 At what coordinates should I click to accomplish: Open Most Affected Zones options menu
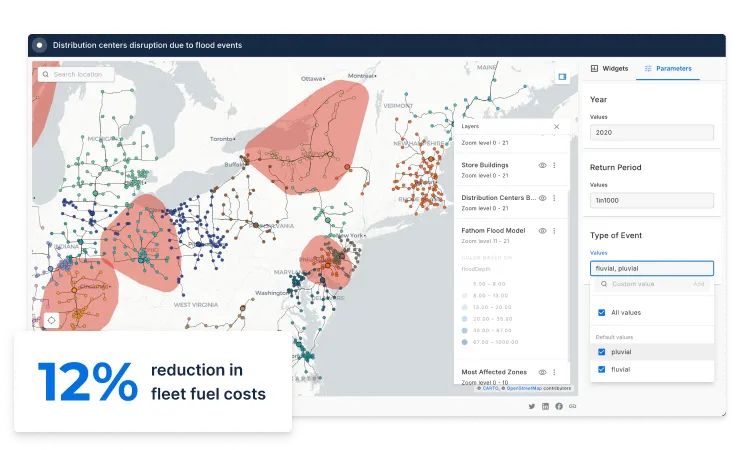tap(554, 372)
